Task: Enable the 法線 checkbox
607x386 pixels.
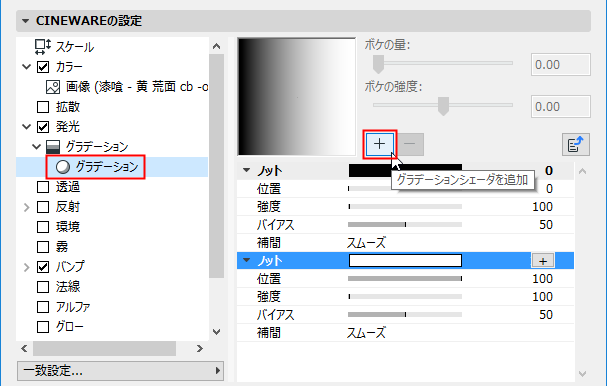Action: coord(43,287)
